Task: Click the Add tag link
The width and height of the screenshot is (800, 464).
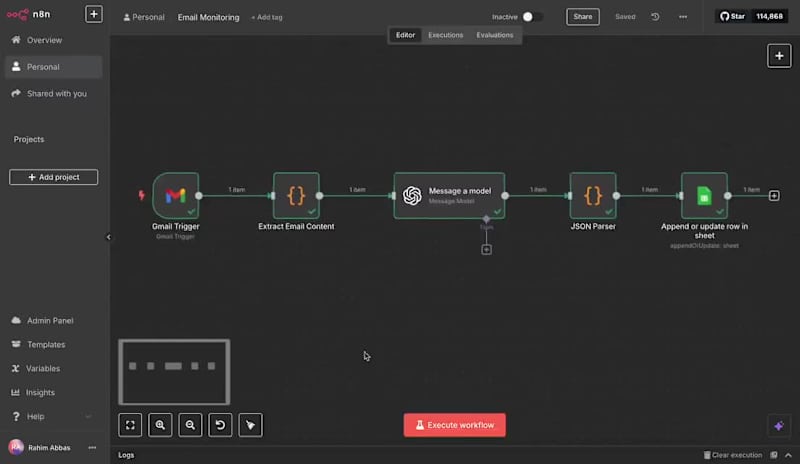Action: pos(267,17)
